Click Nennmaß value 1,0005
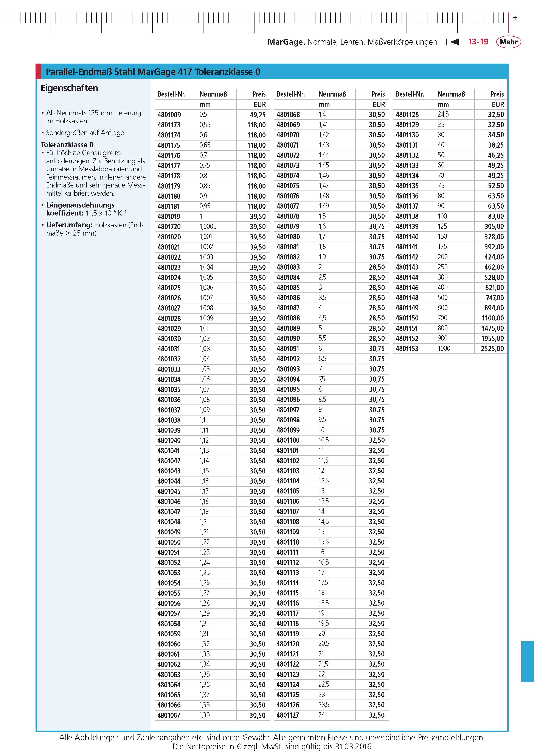Screen dimensions: 534x756 point(208,226)
